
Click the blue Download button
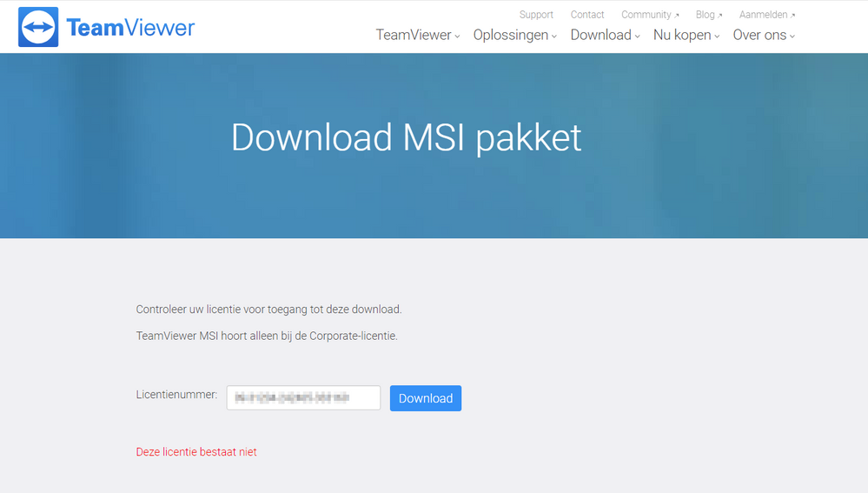coord(425,398)
